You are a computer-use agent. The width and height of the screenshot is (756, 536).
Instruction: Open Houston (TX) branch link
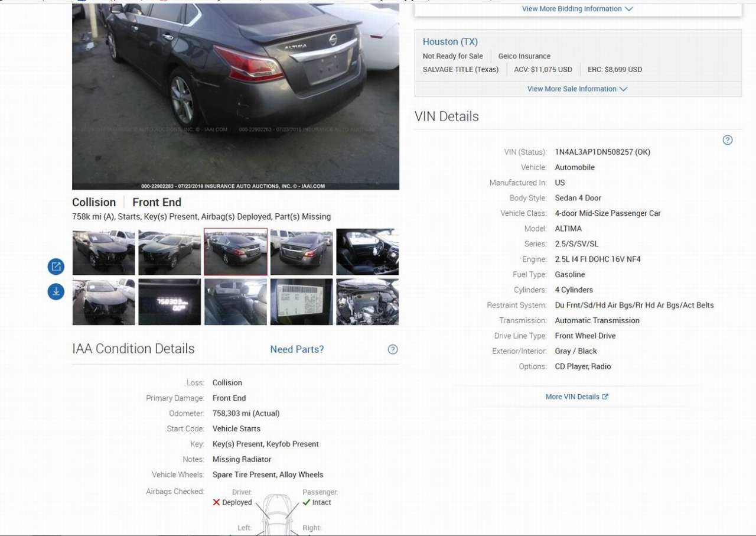(x=450, y=42)
